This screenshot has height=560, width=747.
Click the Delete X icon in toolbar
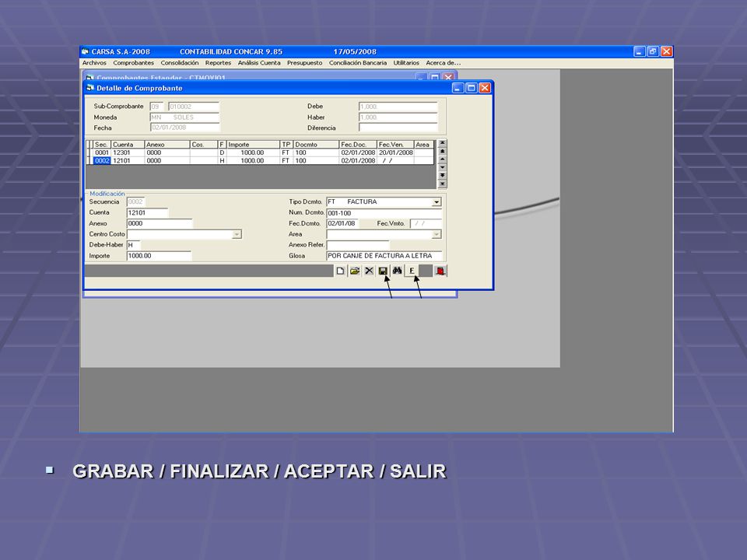[369, 271]
